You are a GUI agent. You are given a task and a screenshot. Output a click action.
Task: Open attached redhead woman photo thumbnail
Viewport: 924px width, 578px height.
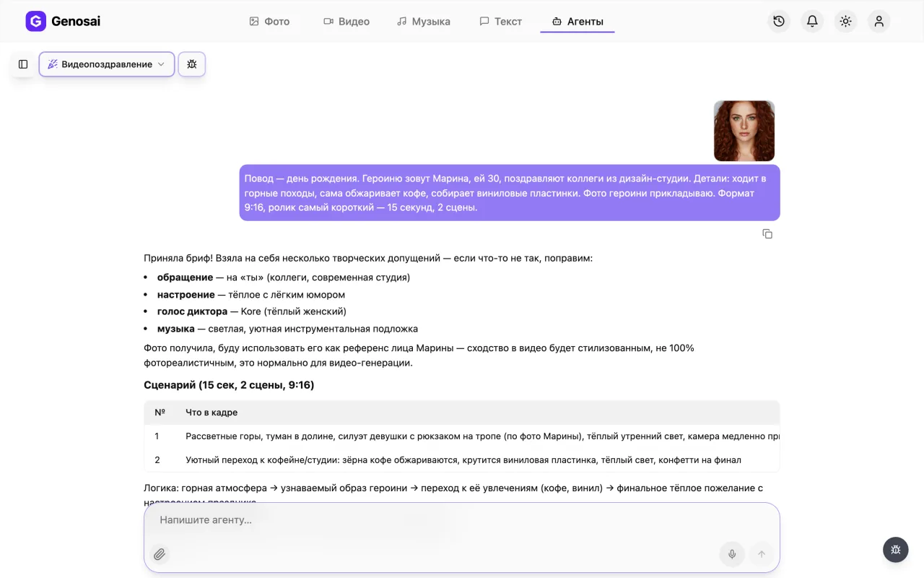coord(744,131)
